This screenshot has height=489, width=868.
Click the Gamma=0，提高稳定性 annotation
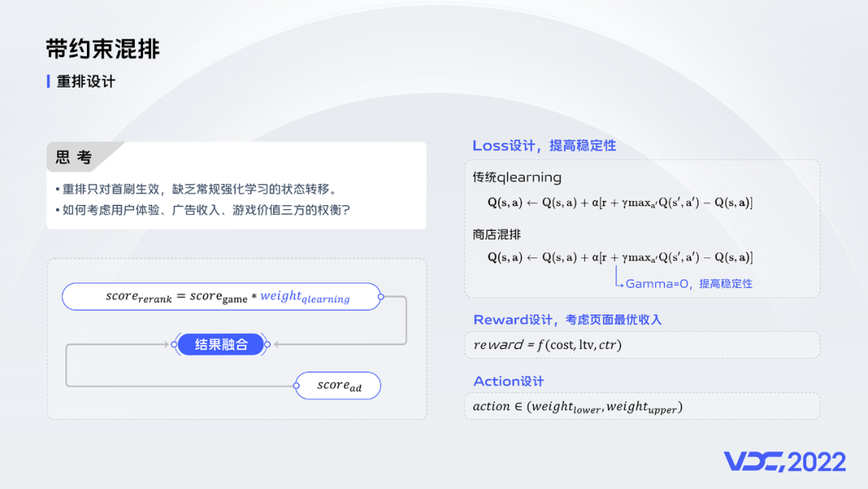click(689, 284)
